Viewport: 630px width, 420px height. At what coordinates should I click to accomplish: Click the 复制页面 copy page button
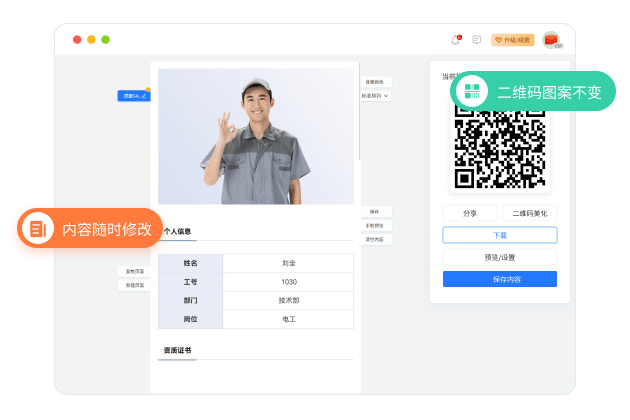135,271
